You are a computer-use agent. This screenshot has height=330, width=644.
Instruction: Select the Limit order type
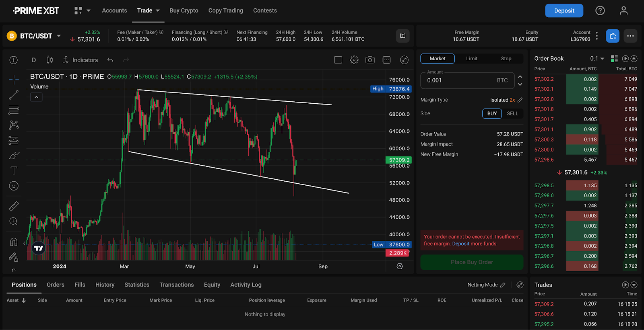point(472,59)
